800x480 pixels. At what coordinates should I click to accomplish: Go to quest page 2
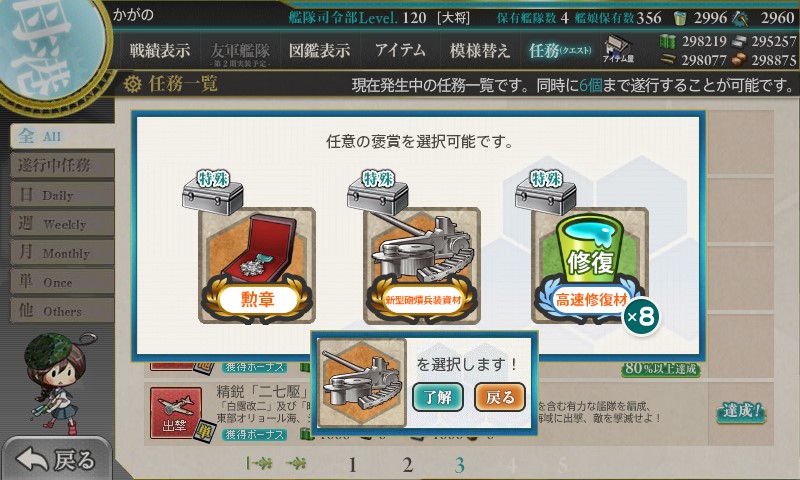tap(407, 464)
